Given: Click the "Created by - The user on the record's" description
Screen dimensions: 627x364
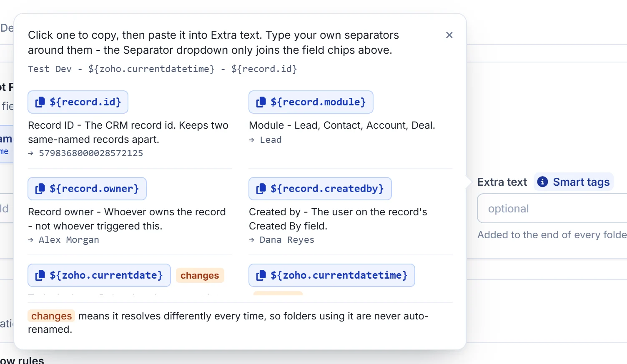Looking at the screenshot, I should [338, 219].
